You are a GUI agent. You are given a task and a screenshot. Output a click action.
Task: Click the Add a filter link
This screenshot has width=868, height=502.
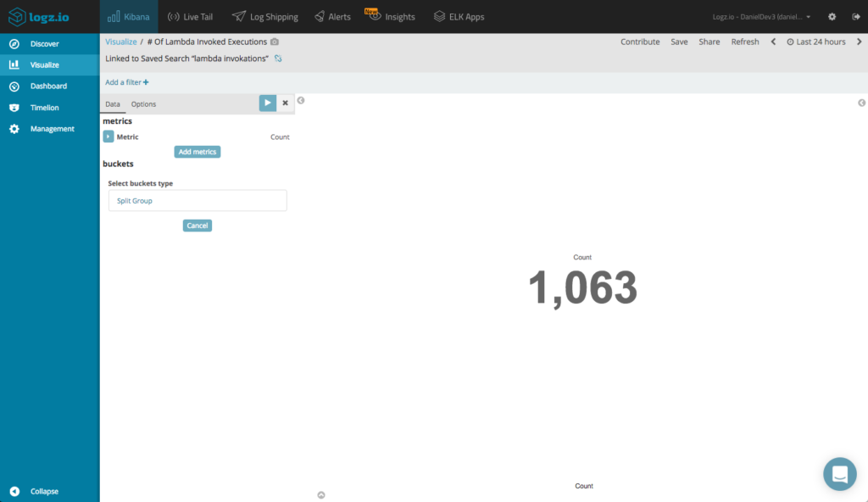126,81
